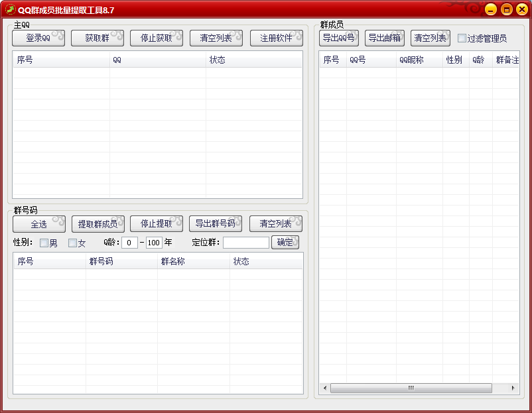Image resolution: width=532 pixels, height=413 pixels.
Task: Click the 序号 header in 群成员 table
Action: tap(333, 60)
